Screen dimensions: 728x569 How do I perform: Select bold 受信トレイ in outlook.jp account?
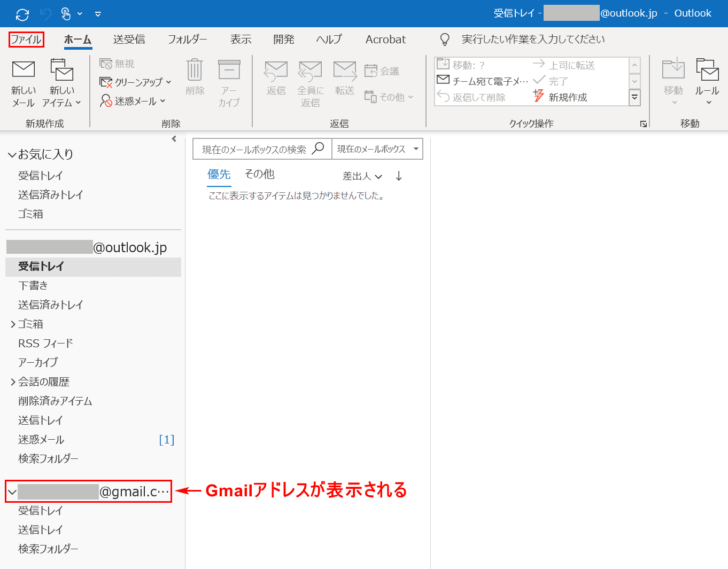coord(93,266)
